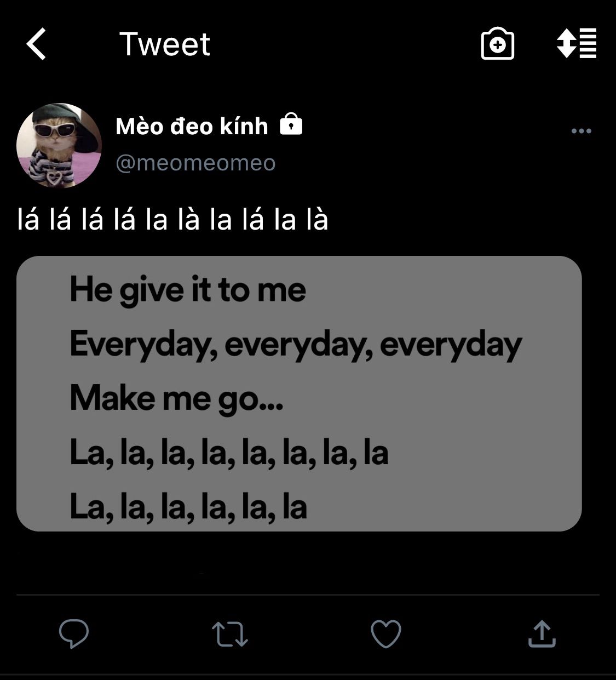Screen dimensions: 616x680
Task: Click the last lyric line with six la's
Action: [x=188, y=506]
